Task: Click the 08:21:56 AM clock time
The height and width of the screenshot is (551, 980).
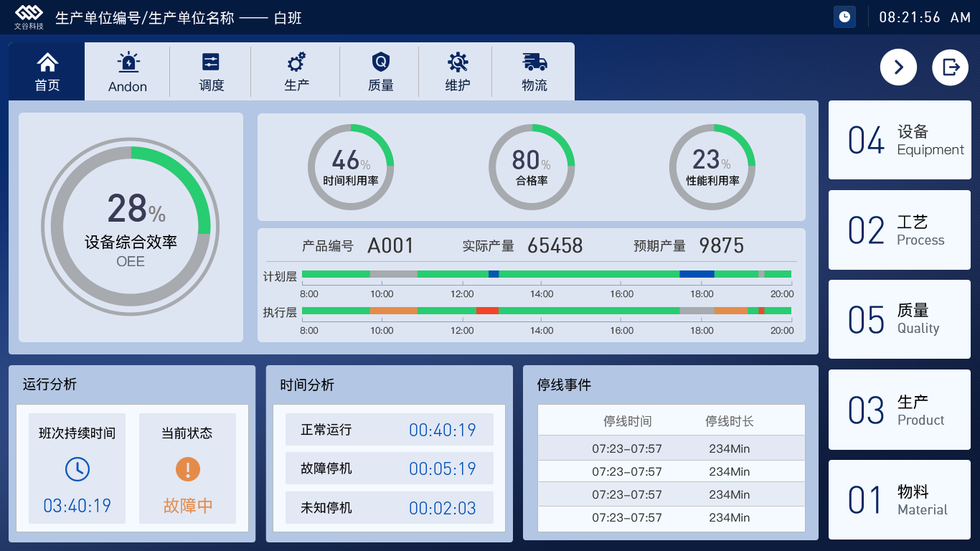Action: [x=925, y=17]
